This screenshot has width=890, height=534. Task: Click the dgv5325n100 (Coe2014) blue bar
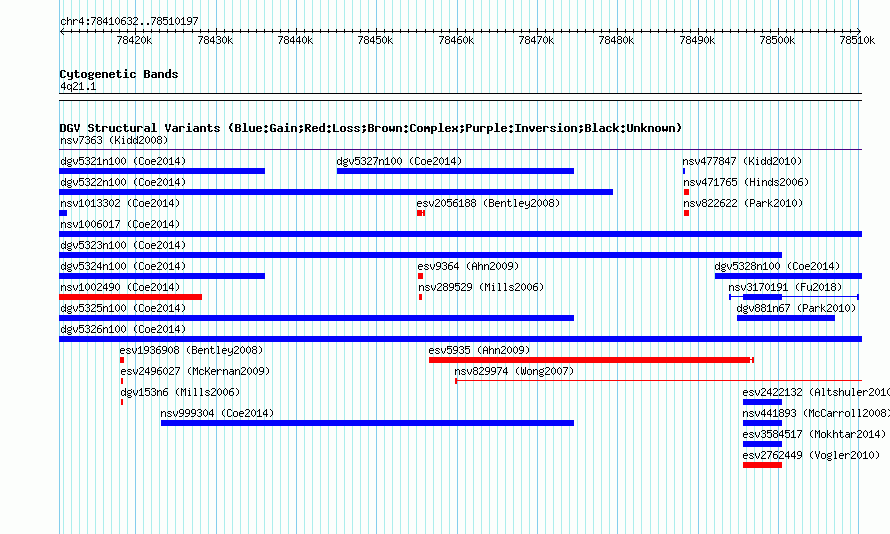(x=317, y=318)
